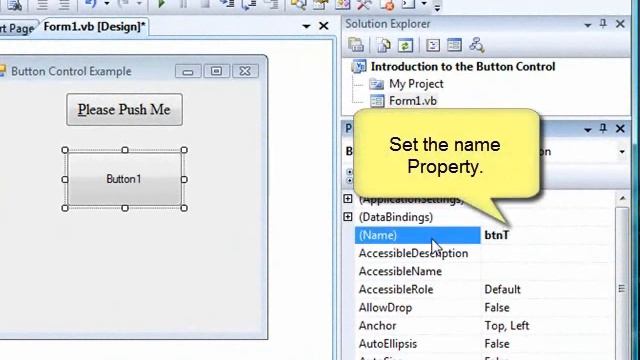Viewport: 640px width, 360px height.
Task: Click the Step Over toolbar icon
Action: (x=249, y=4)
